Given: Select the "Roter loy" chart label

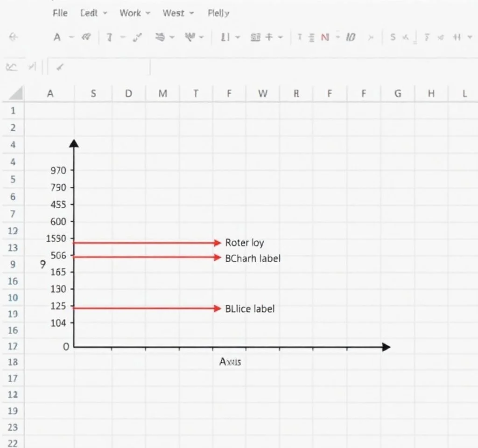Looking at the screenshot, I should pos(244,243).
